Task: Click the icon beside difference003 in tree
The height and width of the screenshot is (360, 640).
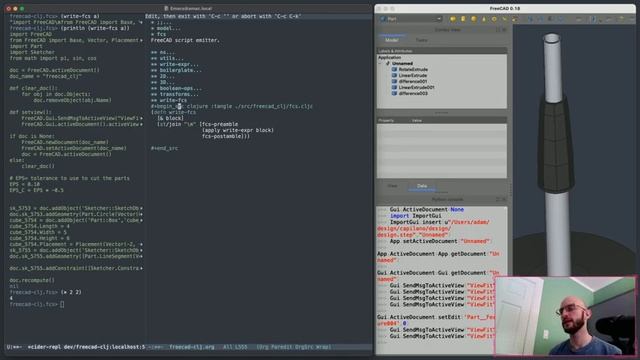Action: point(394,93)
